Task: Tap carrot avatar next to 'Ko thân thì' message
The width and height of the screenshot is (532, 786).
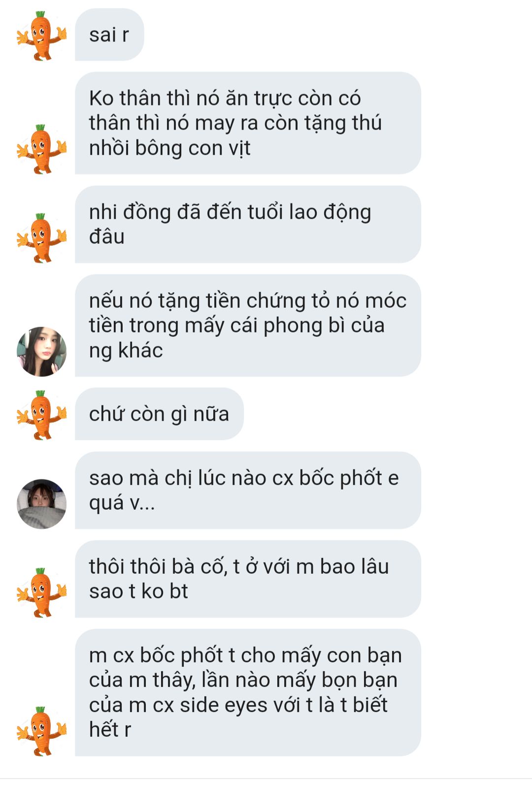Action: (41, 149)
